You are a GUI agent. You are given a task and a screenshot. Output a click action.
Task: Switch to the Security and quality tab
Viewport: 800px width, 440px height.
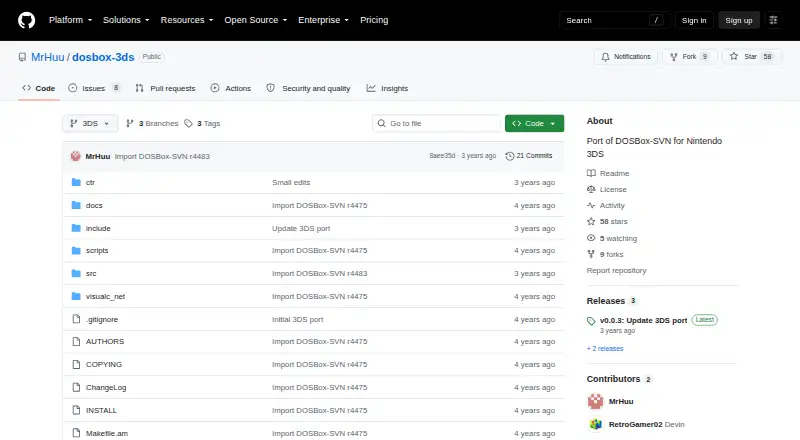pyautogui.click(x=308, y=88)
